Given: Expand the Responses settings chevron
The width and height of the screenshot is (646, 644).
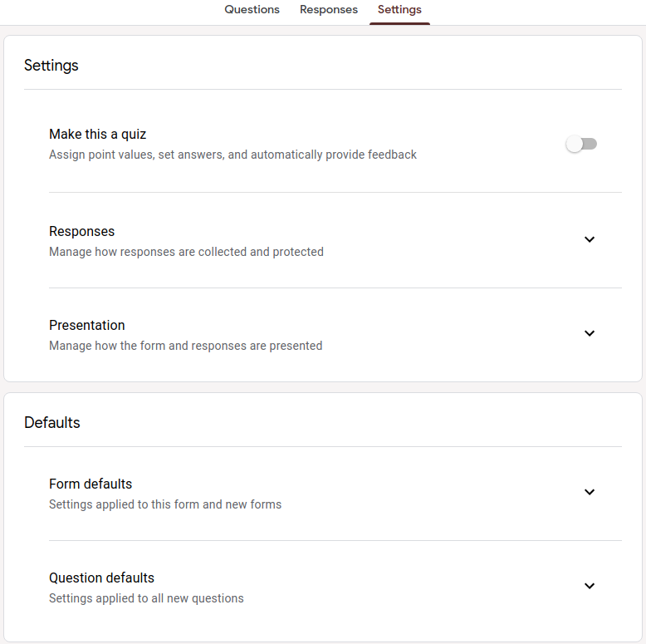Looking at the screenshot, I should coord(590,239).
